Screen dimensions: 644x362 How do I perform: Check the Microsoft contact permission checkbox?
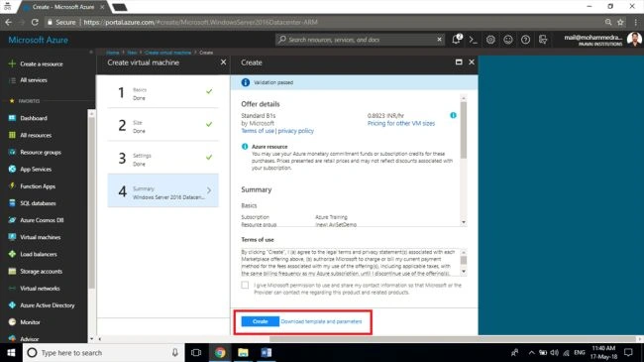coord(245,285)
